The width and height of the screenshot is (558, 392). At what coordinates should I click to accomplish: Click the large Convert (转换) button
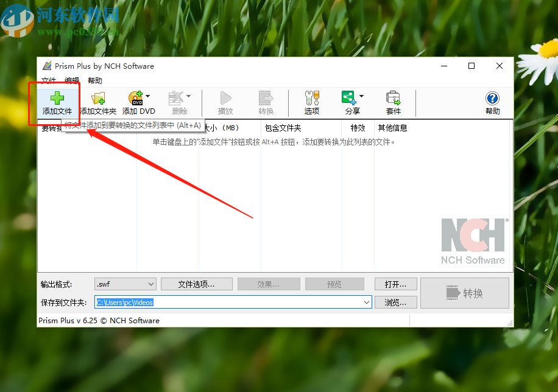[465, 293]
